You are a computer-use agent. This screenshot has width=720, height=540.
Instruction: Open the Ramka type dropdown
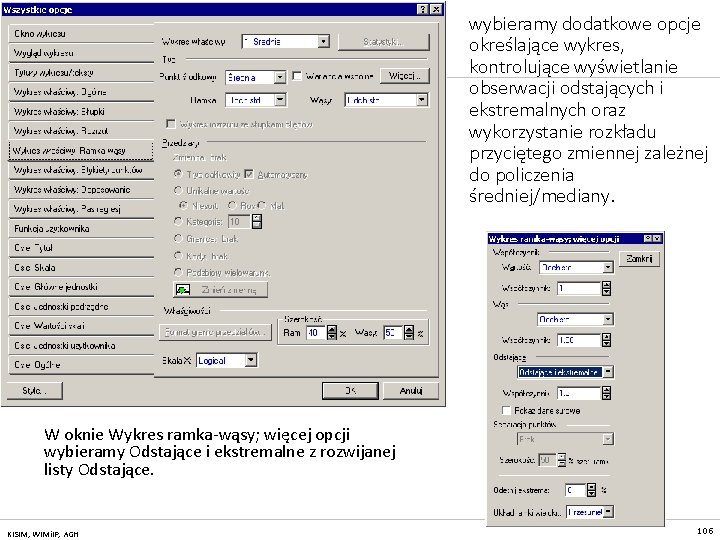pos(280,100)
